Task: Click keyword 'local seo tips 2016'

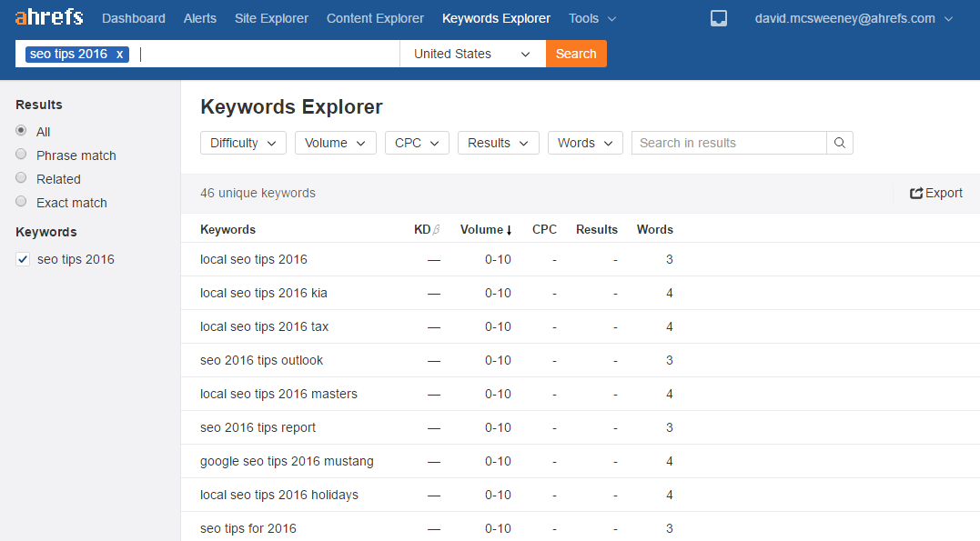Action: pyautogui.click(x=254, y=259)
